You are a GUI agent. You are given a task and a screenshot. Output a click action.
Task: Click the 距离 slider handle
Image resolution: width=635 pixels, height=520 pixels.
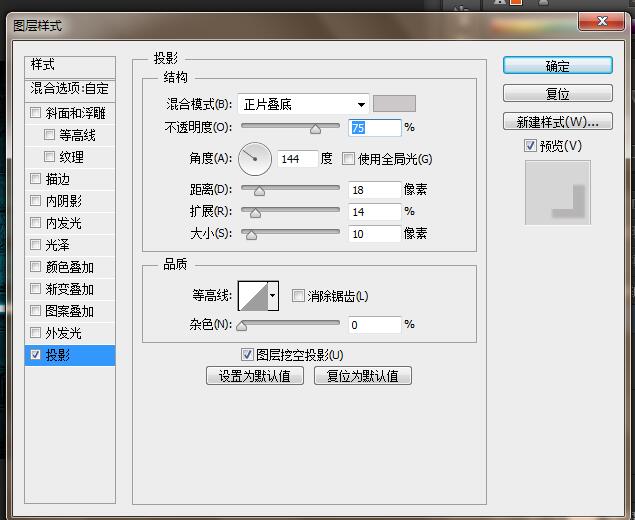tap(259, 192)
